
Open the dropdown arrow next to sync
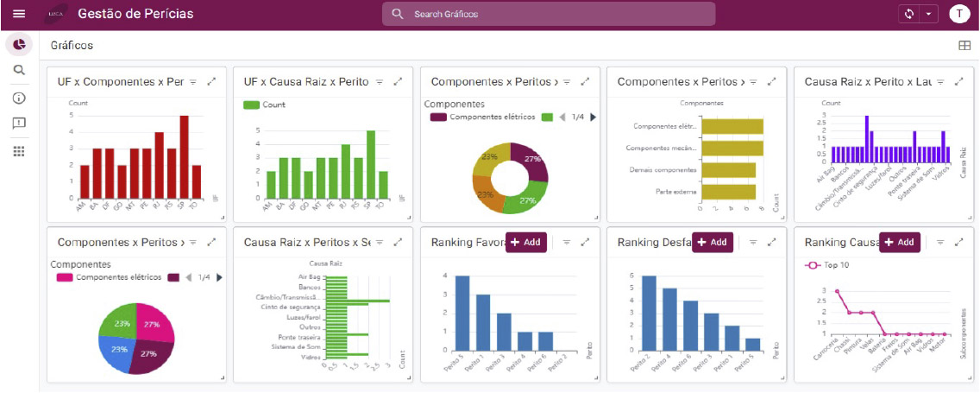[x=929, y=14]
